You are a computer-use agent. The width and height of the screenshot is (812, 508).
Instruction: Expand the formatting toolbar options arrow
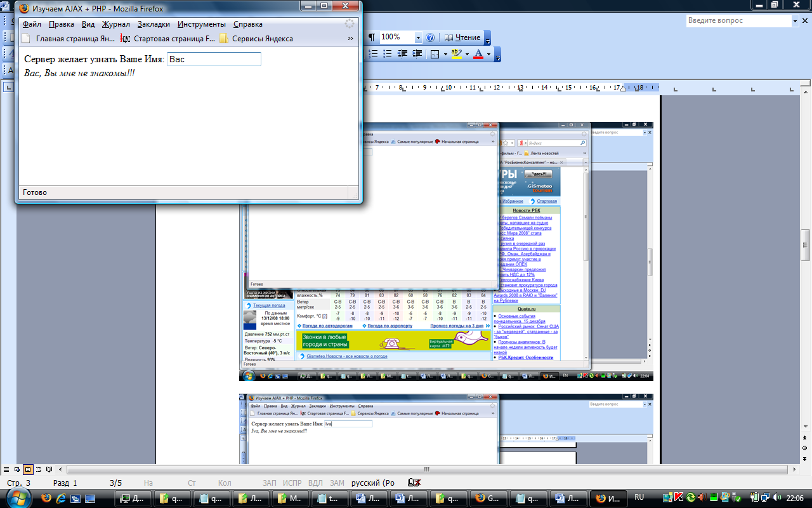pyautogui.click(x=497, y=55)
